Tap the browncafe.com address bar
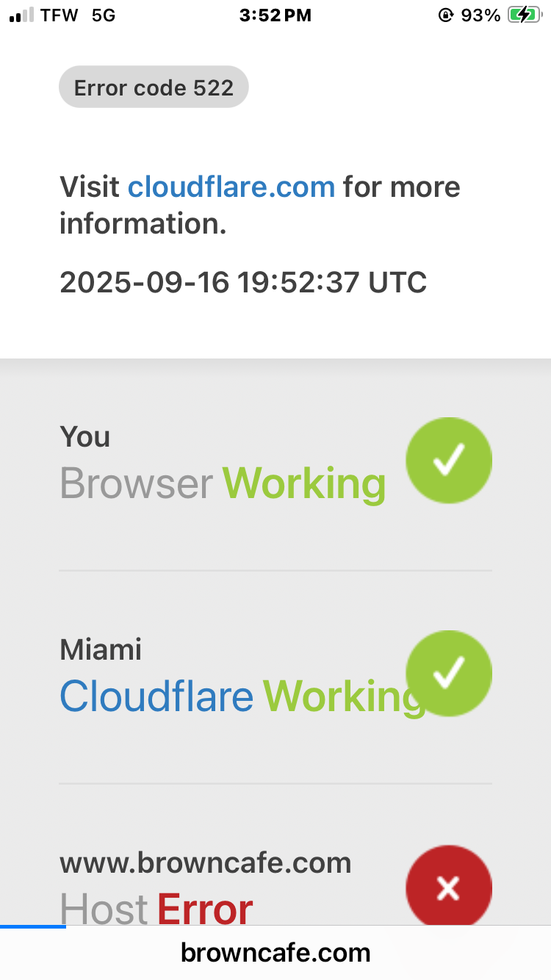 pos(275,953)
